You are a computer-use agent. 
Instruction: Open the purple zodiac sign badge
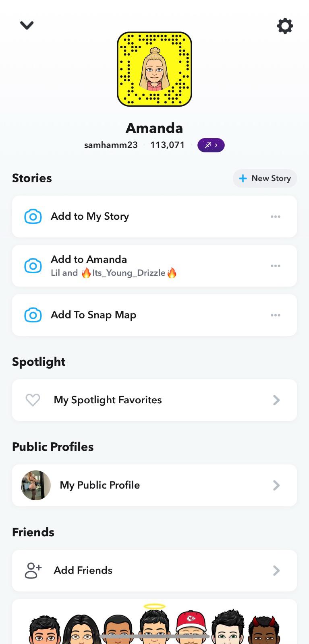click(x=211, y=145)
